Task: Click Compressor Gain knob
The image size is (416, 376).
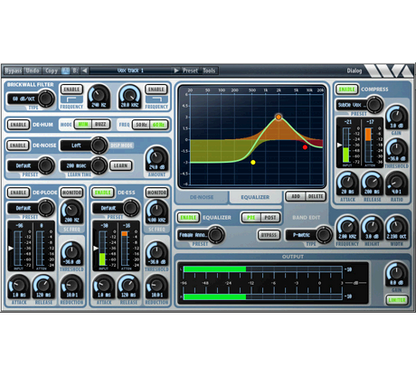Action: pos(397,118)
